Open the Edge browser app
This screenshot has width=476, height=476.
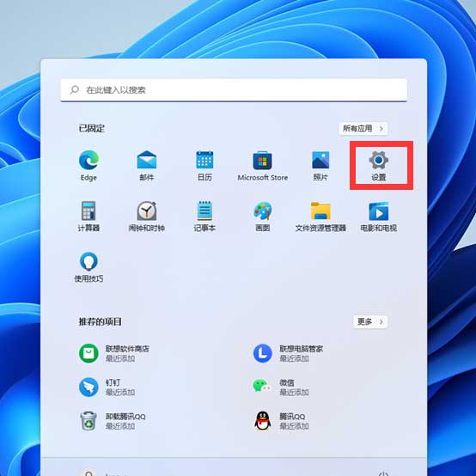pos(88,166)
